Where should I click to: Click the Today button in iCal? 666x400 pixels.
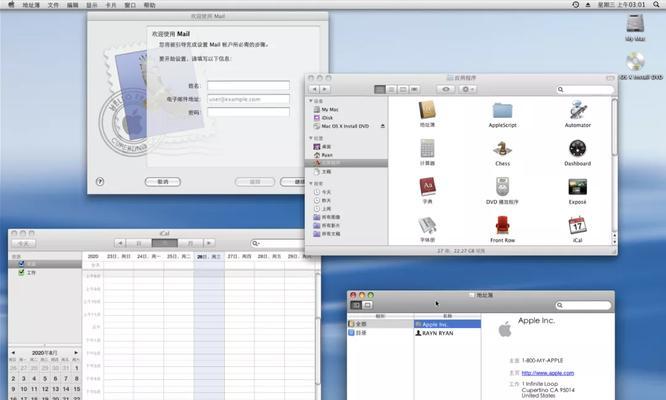click(23, 243)
